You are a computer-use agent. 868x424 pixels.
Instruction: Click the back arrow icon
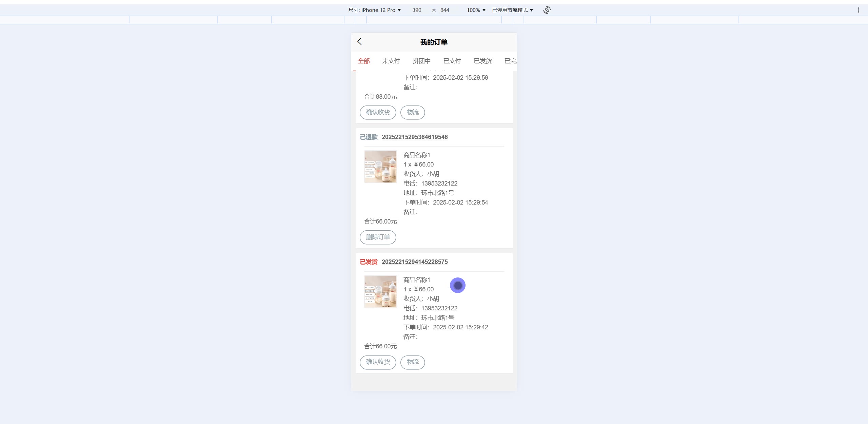(359, 41)
